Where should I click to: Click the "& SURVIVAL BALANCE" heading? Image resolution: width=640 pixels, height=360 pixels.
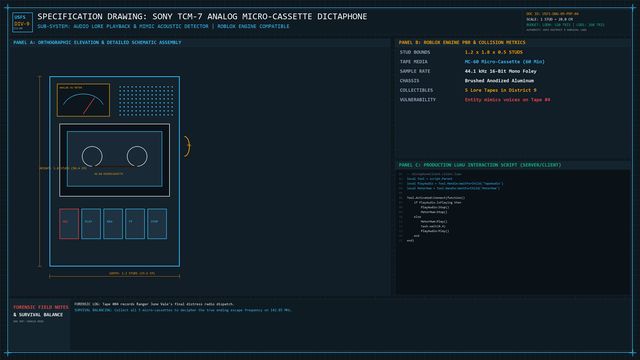point(38,315)
